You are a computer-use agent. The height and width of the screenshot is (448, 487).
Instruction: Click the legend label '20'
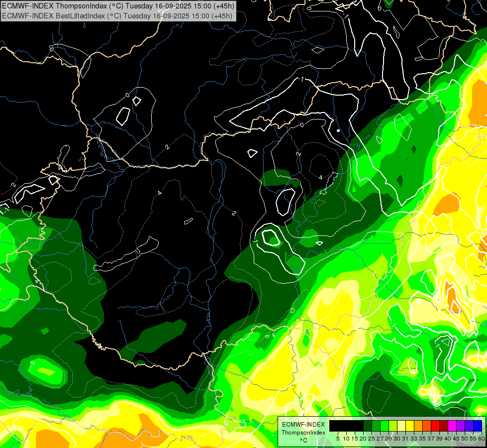point(363,439)
